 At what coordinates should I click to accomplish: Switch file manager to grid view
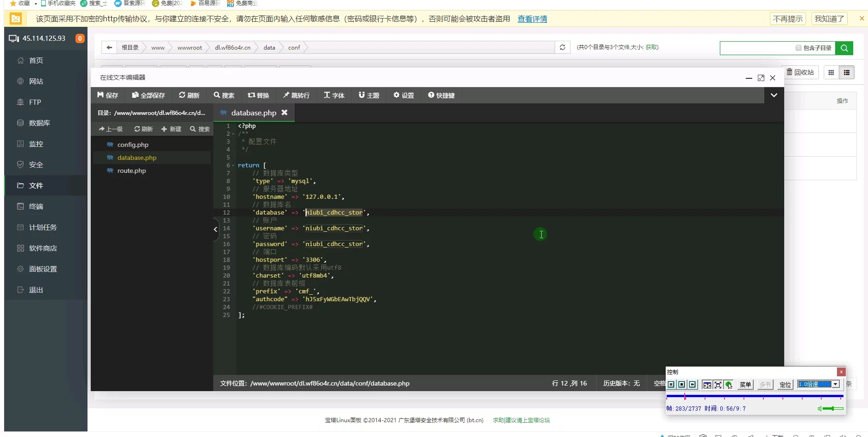[x=831, y=72]
